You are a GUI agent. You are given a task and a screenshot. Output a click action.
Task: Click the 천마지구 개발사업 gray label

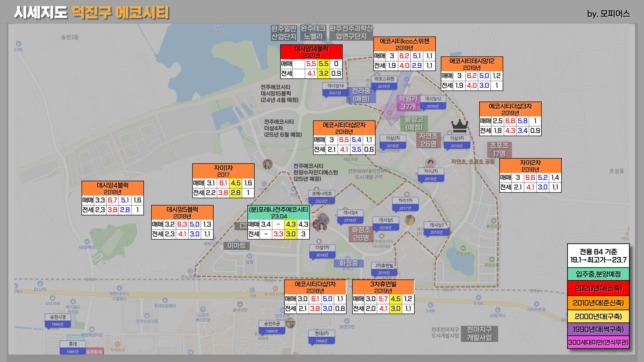point(479,334)
